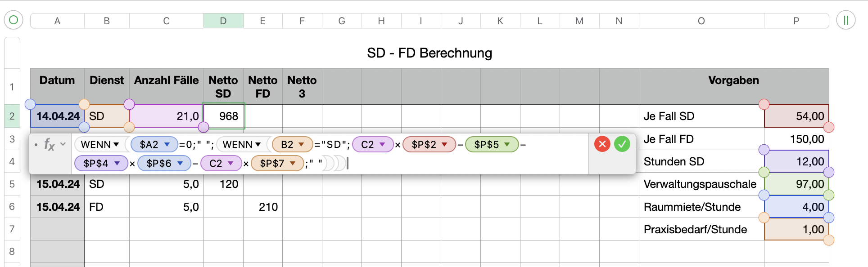This screenshot has width=868, height=267.
Task: Select column O header
Action: tap(701, 21)
